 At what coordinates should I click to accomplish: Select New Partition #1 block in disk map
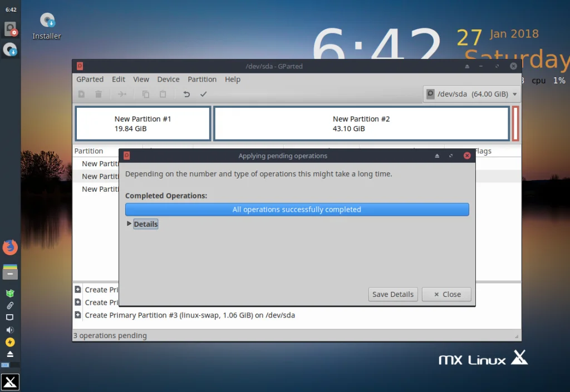pyautogui.click(x=143, y=123)
